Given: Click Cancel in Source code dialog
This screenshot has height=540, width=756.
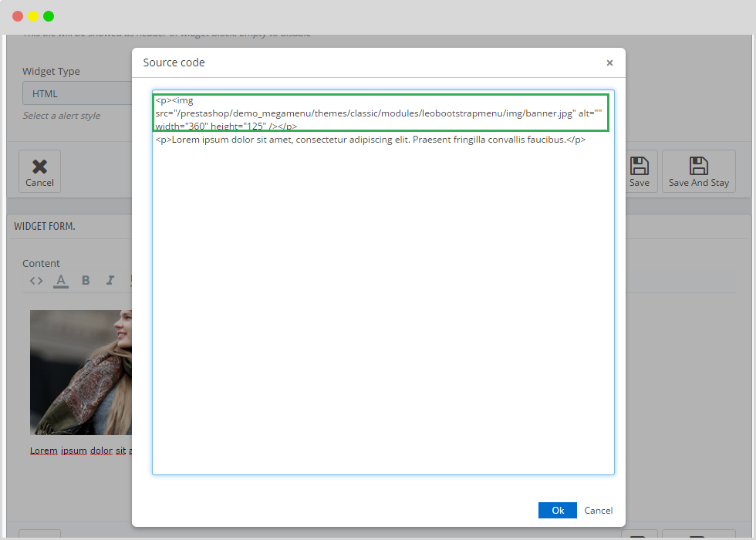Looking at the screenshot, I should (x=598, y=511).
